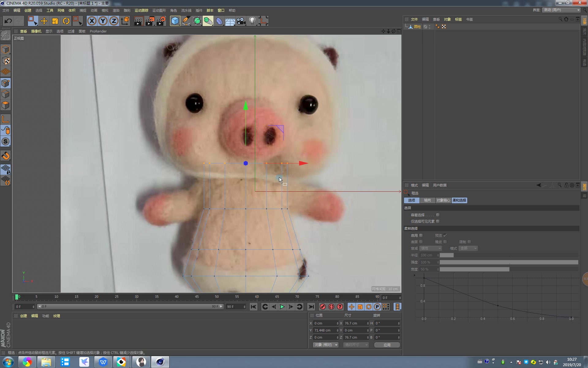Click the Undo arrow icon

click(x=8, y=21)
